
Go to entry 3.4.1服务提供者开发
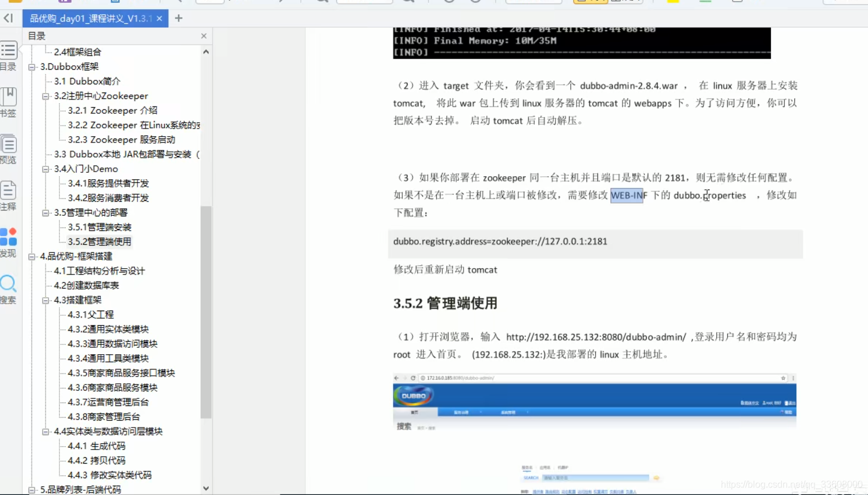[x=108, y=183]
